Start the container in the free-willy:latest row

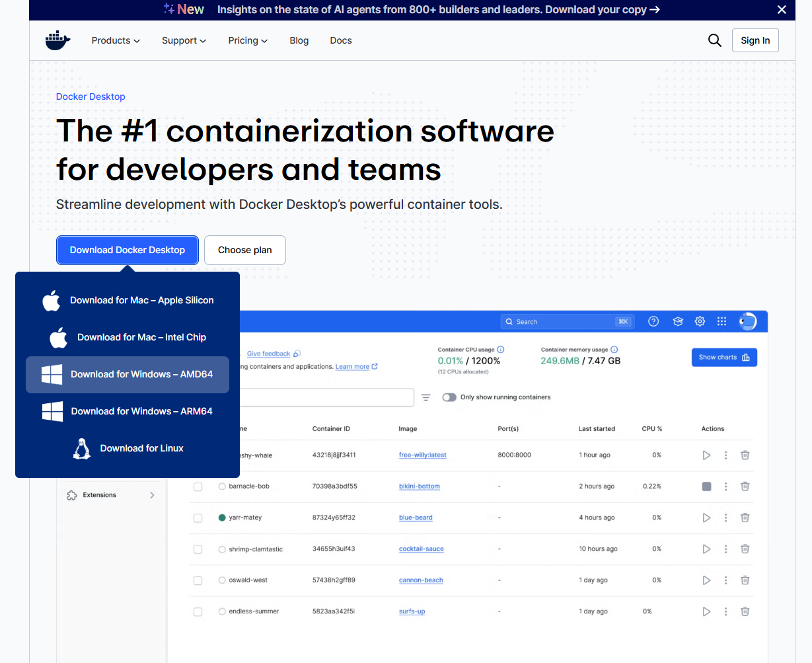[706, 455]
